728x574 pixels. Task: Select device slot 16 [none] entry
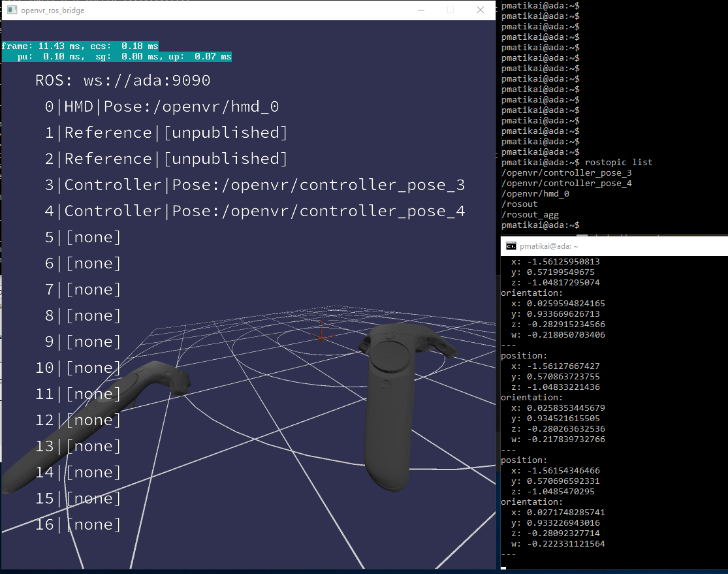[x=78, y=524]
